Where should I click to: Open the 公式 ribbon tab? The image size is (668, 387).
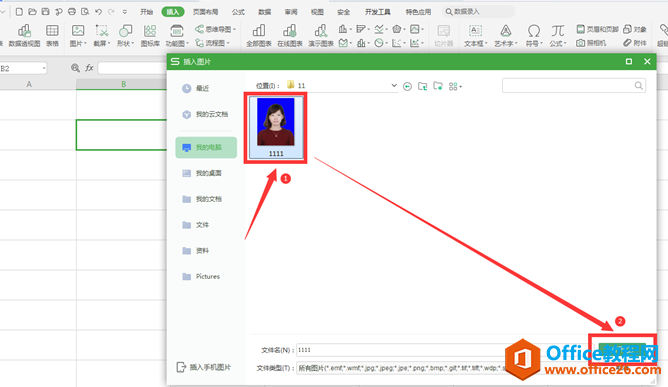click(x=238, y=12)
